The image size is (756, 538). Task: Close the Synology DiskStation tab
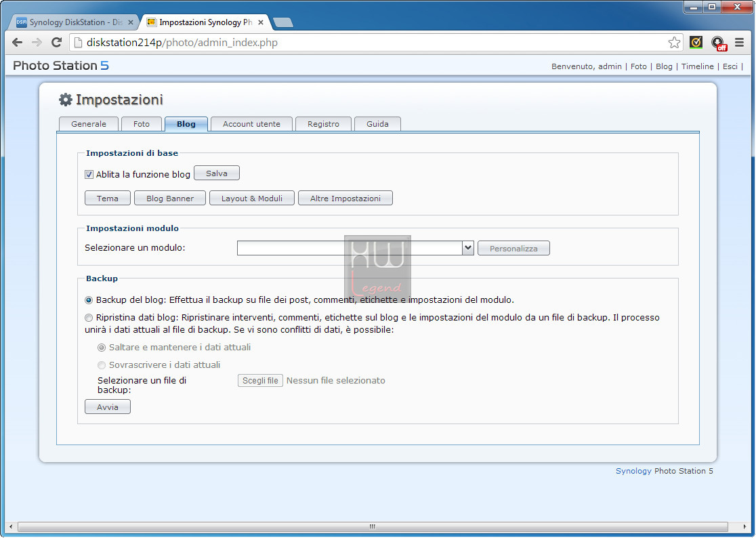pos(131,22)
